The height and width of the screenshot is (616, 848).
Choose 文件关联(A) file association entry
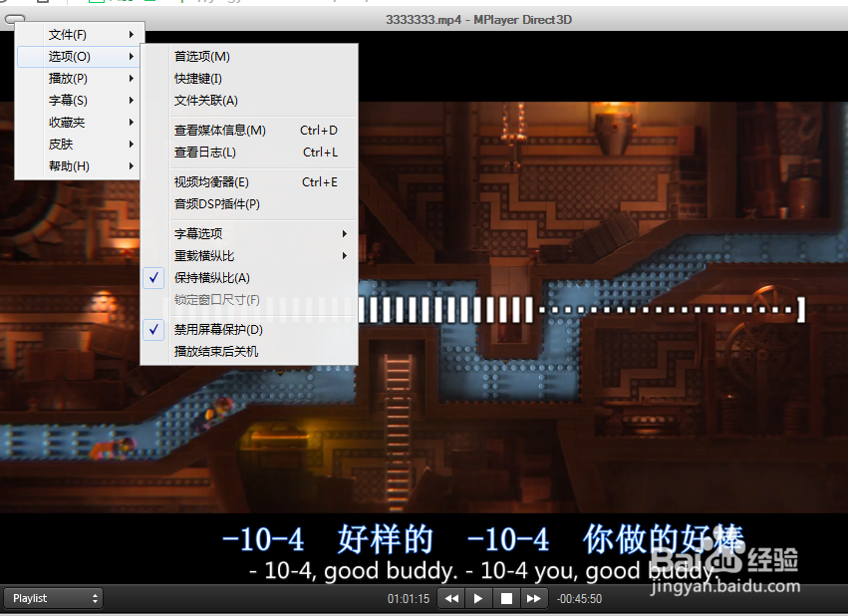pyautogui.click(x=249, y=100)
